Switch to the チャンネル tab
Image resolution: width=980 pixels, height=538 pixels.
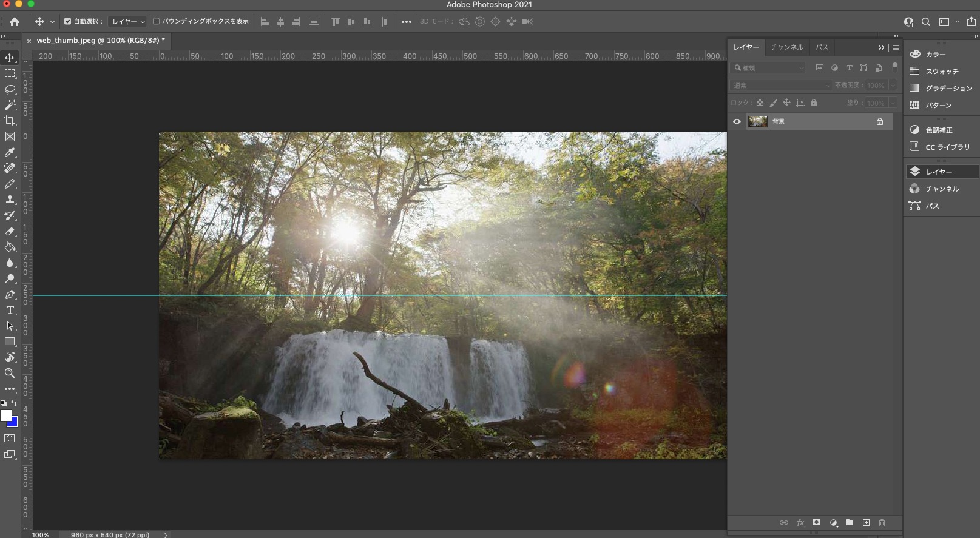pos(786,47)
